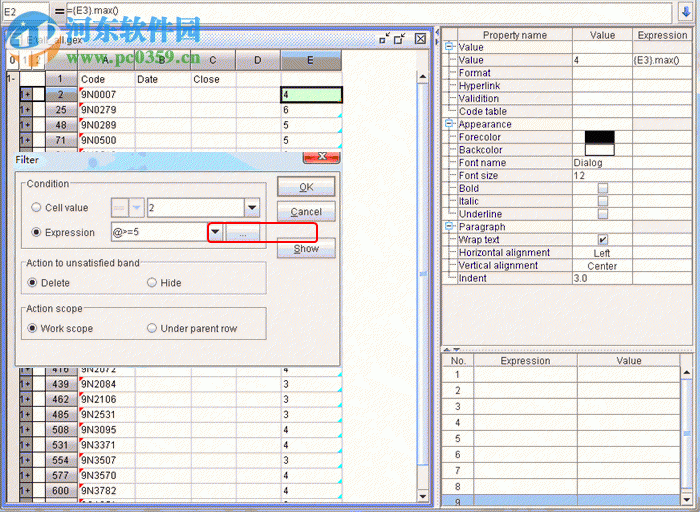Select column D header
Image resolution: width=700 pixels, height=512 pixels.
[x=258, y=60]
